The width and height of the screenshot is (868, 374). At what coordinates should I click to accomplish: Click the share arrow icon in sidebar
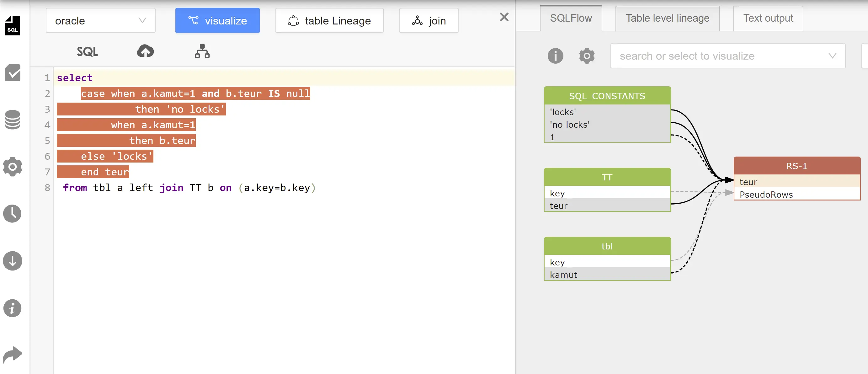[13, 355]
